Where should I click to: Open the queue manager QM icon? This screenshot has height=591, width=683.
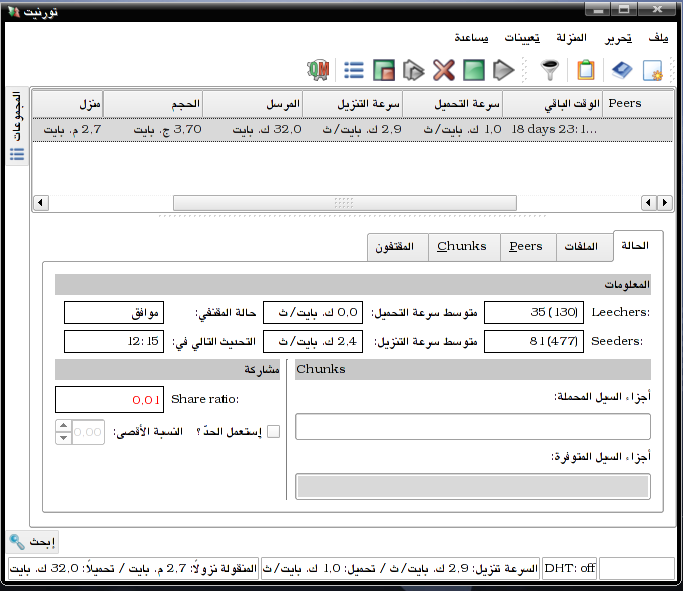[x=318, y=70]
